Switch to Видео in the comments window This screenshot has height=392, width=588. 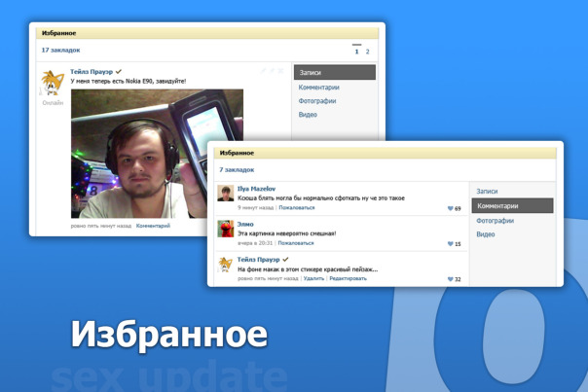(485, 234)
